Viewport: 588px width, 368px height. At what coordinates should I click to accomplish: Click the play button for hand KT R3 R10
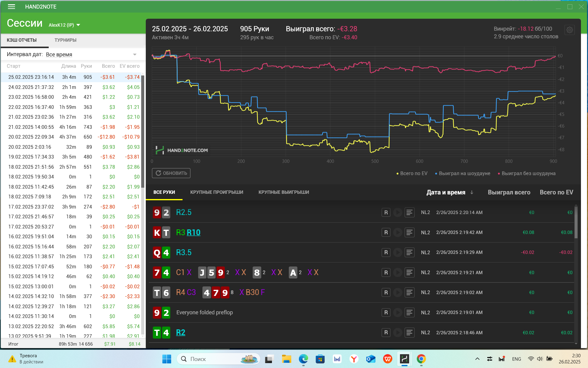tap(398, 232)
